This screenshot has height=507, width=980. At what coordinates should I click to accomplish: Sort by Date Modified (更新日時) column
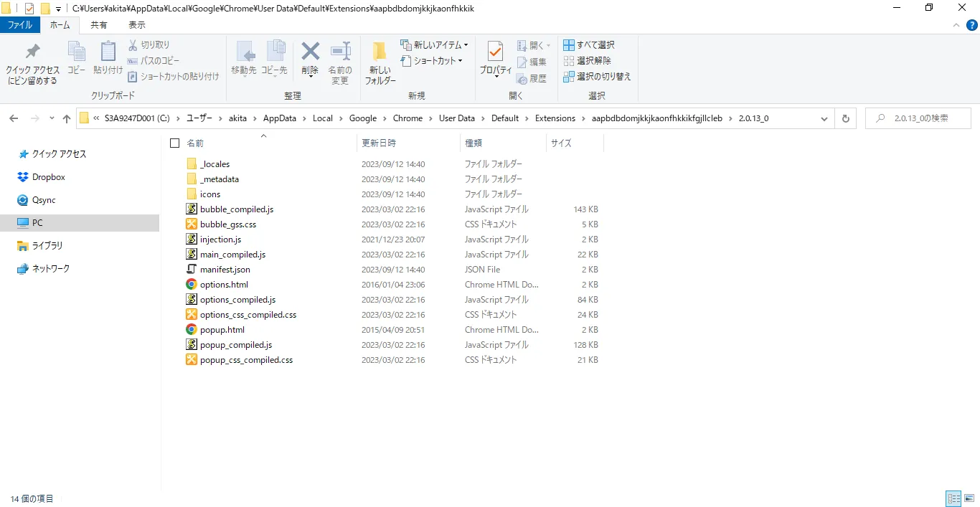[379, 143]
